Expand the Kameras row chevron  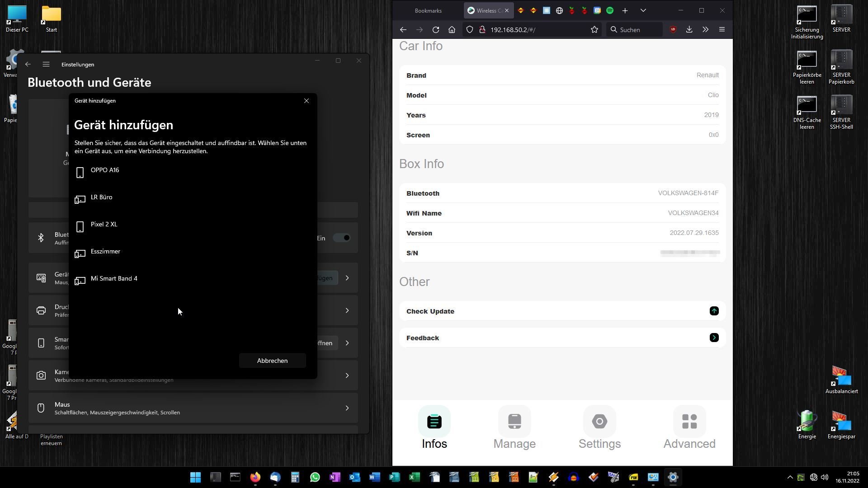click(347, 375)
